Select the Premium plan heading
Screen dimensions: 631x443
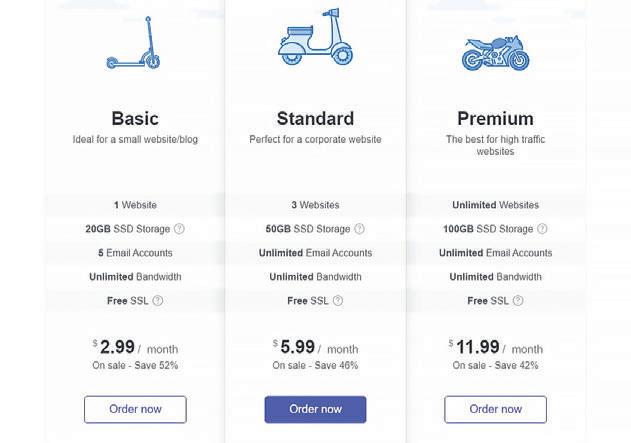[x=495, y=118]
